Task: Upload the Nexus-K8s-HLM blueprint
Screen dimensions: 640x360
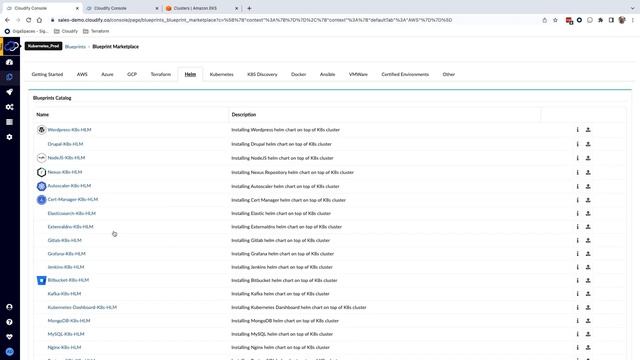Action: pos(588,172)
